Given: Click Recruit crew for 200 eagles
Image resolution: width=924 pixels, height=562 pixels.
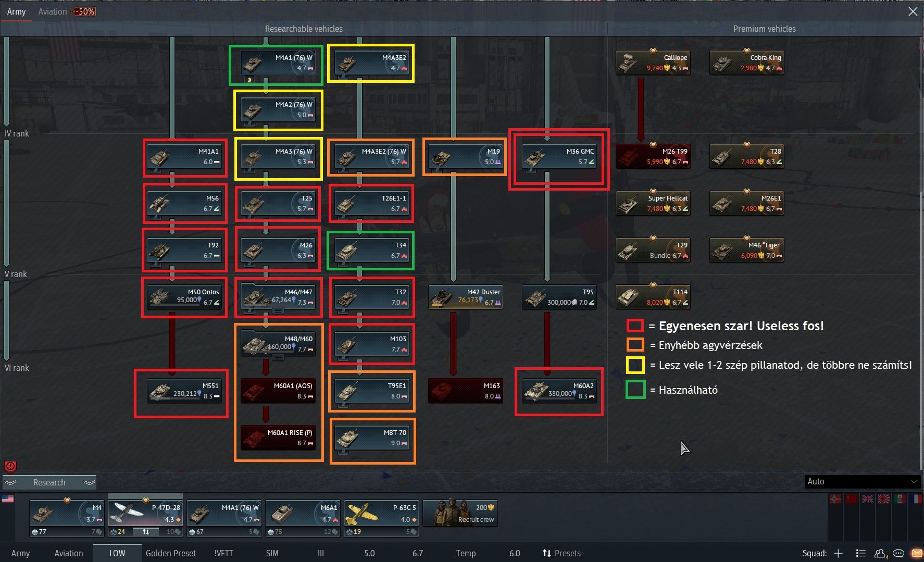Looking at the screenshot, I should (x=460, y=513).
